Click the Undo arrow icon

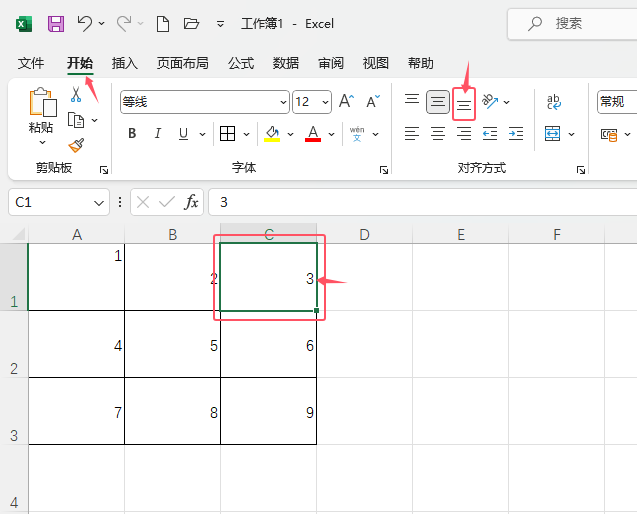coord(84,24)
